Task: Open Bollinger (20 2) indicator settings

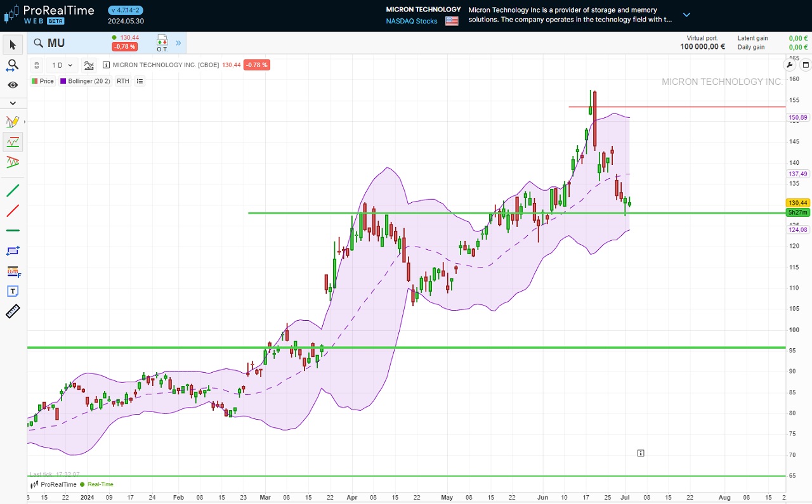Action: click(x=85, y=81)
